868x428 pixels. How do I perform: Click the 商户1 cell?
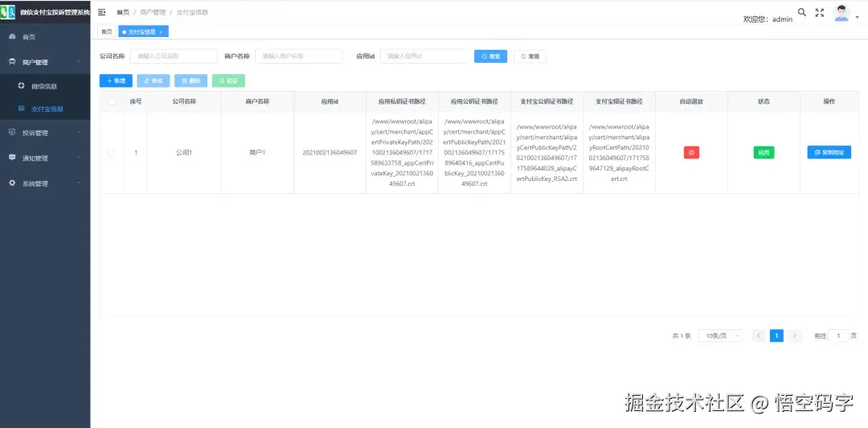pyautogui.click(x=257, y=153)
